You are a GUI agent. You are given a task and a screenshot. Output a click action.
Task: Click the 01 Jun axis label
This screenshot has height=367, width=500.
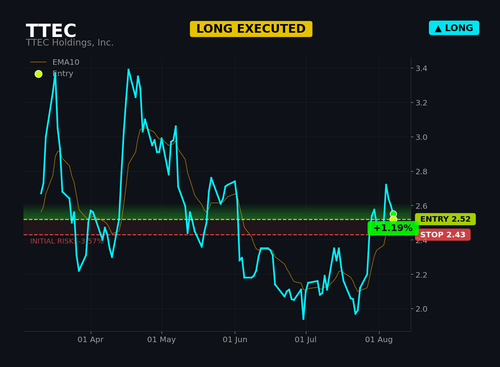(235, 340)
